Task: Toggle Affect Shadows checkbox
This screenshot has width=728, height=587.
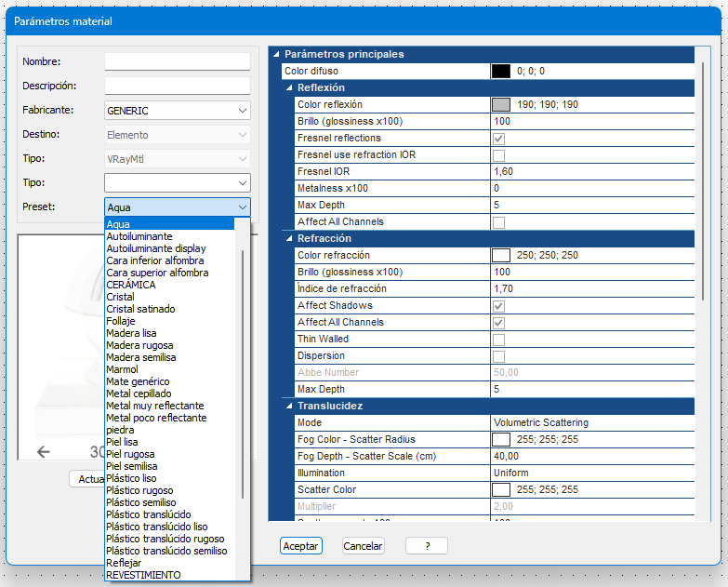Action: [498, 305]
